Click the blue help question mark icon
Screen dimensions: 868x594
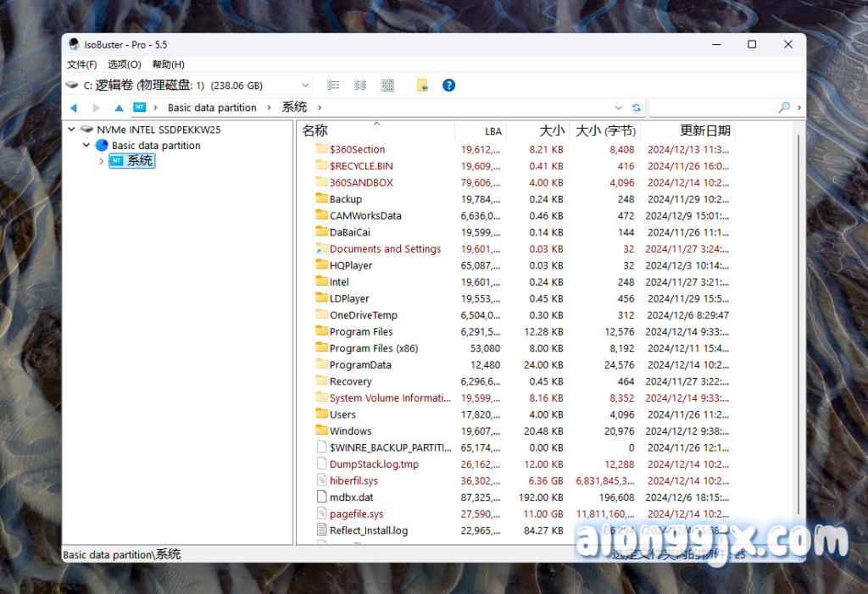coord(448,86)
